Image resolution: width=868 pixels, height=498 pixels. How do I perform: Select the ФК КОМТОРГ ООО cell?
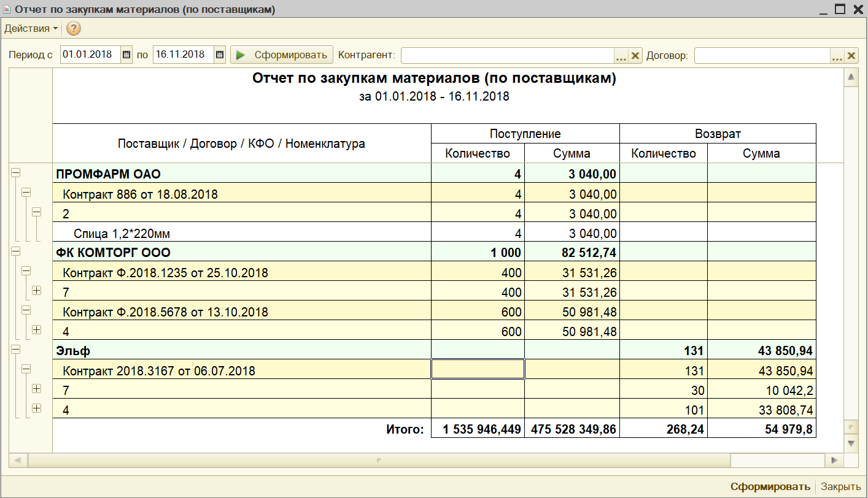tap(242, 253)
